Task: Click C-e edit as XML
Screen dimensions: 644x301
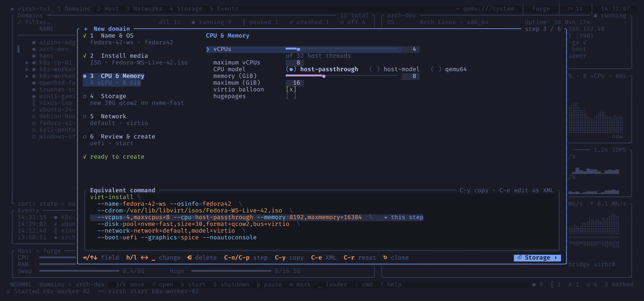Action: coord(527,190)
